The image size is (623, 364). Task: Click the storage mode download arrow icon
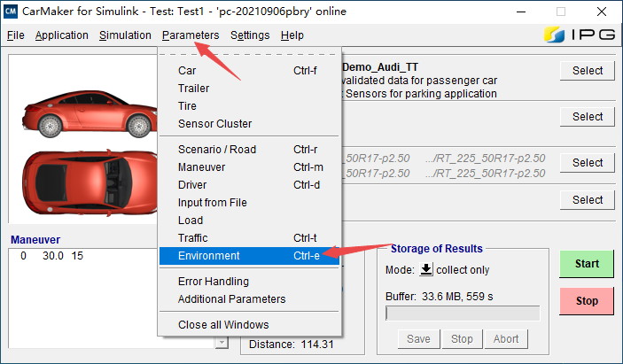click(x=426, y=269)
